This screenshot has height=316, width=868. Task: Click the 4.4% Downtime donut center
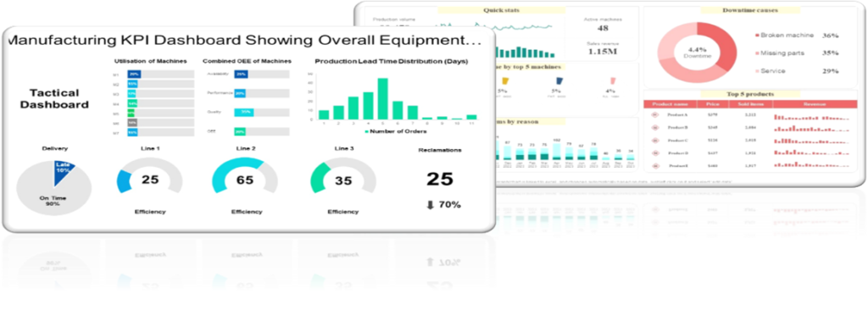[x=697, y=53]
